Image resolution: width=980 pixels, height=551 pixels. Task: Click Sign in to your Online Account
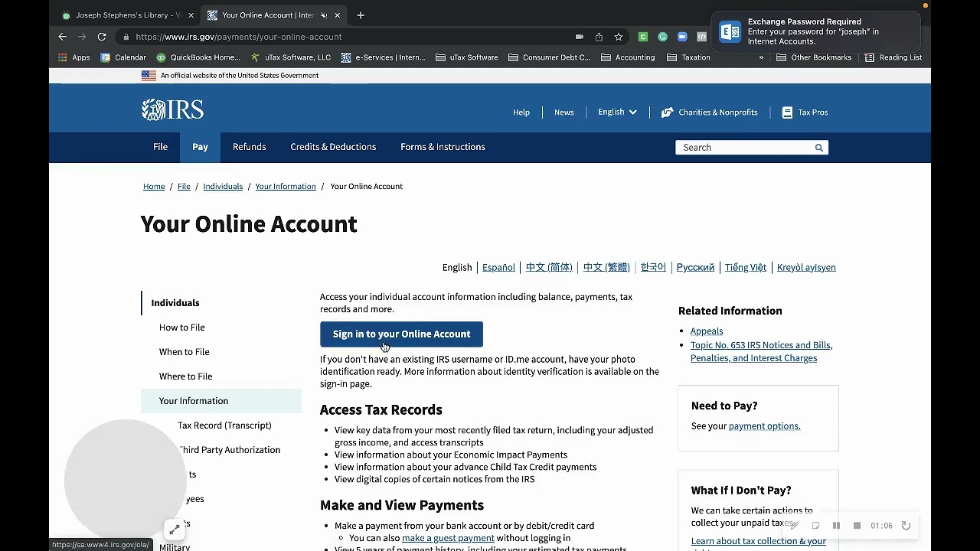pyautogui.click(x=401, y=334)
